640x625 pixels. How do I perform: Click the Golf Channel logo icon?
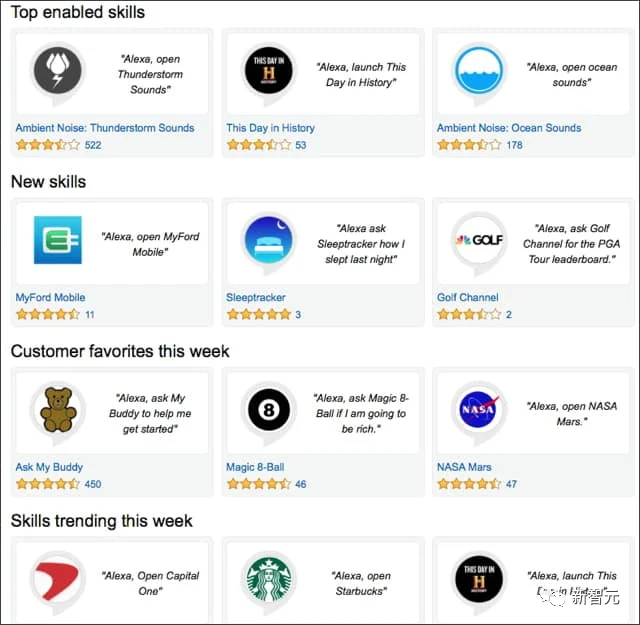tap(479, 240)
